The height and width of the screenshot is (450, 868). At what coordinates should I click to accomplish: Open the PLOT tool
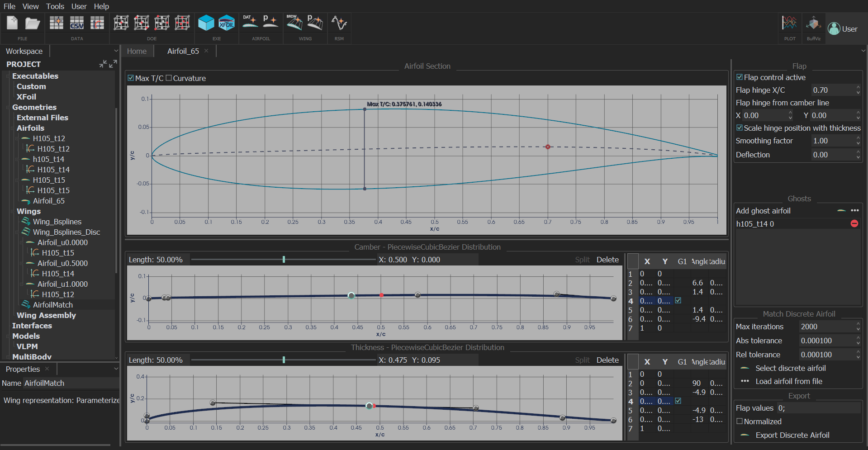(790, 23)
